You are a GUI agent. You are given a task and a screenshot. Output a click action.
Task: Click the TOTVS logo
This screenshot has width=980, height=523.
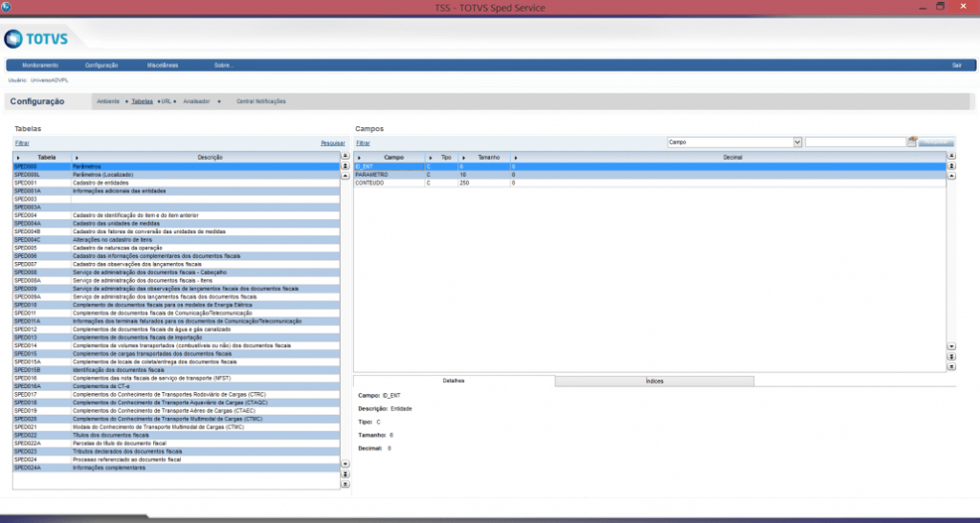pyautogui.click(x=35, y=39)
